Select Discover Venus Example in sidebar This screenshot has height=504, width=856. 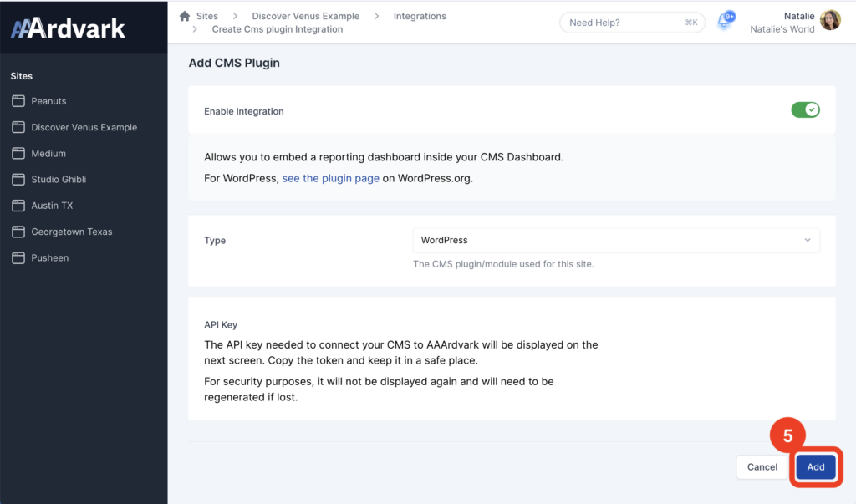pyautogui.click(x=84, y=127)
